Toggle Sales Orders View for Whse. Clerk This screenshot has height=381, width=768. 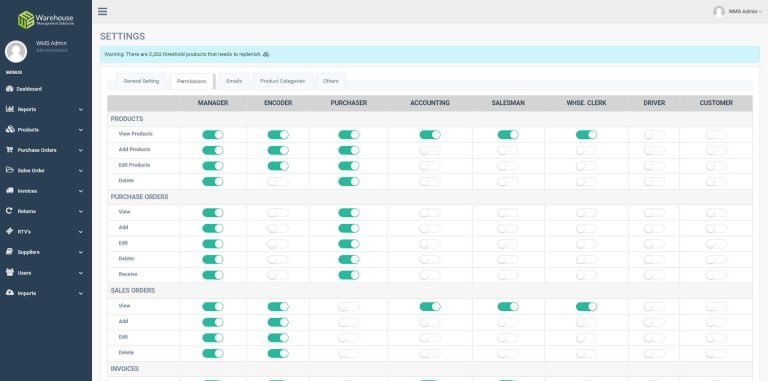(x=586, y=307)
